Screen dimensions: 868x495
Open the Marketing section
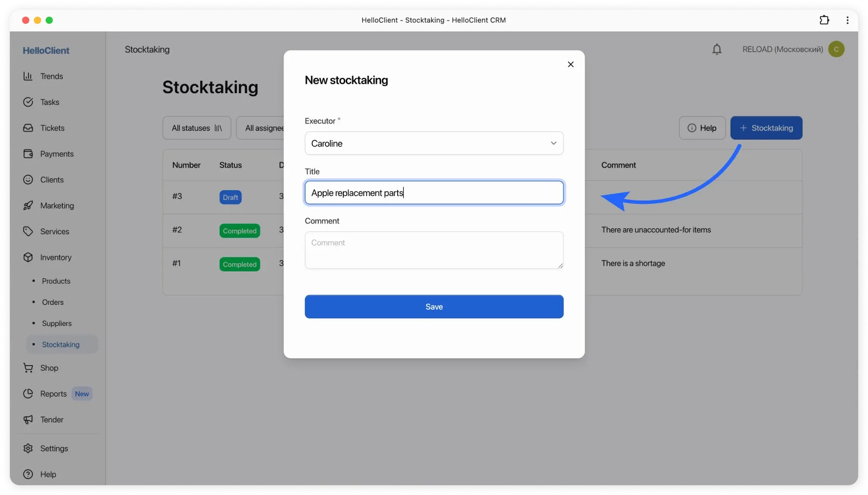(56, 205)
